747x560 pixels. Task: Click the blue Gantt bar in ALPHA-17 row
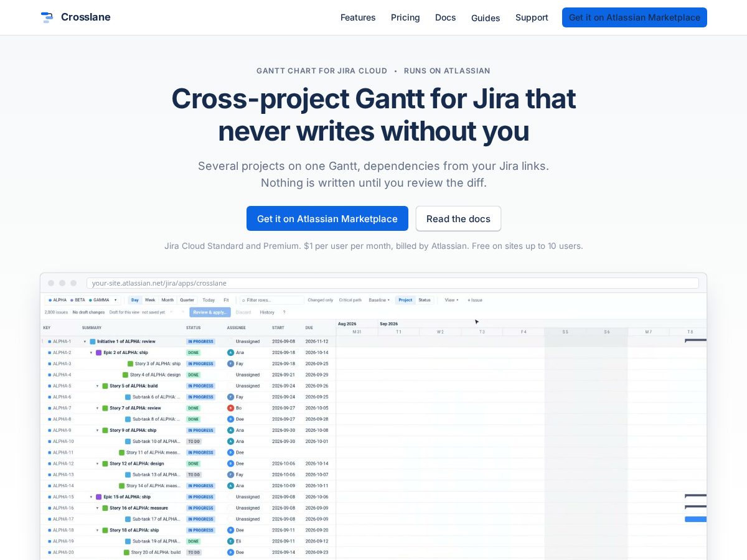[x=696, y=519]
